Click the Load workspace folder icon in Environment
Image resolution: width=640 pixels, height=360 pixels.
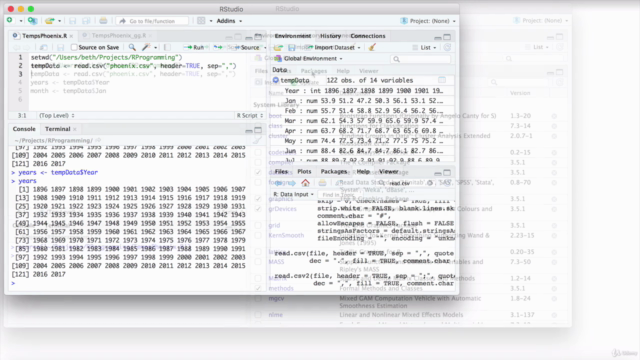point(278,47)
